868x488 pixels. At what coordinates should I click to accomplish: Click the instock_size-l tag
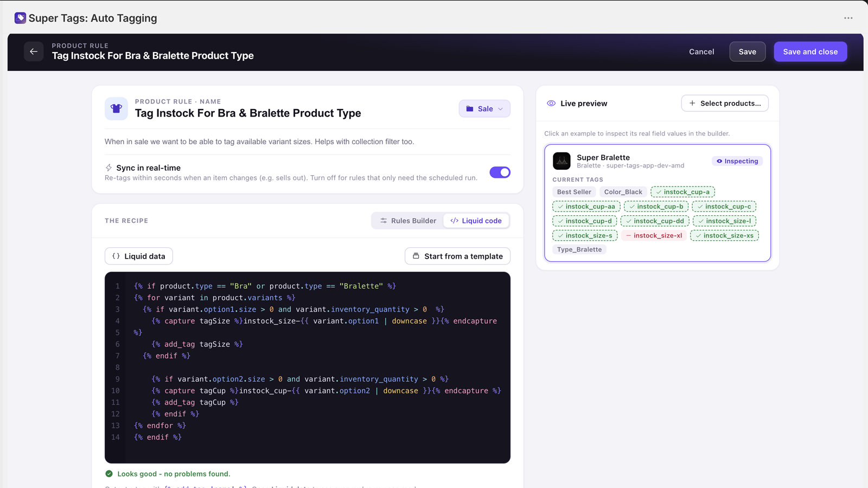tap(724, 221)
